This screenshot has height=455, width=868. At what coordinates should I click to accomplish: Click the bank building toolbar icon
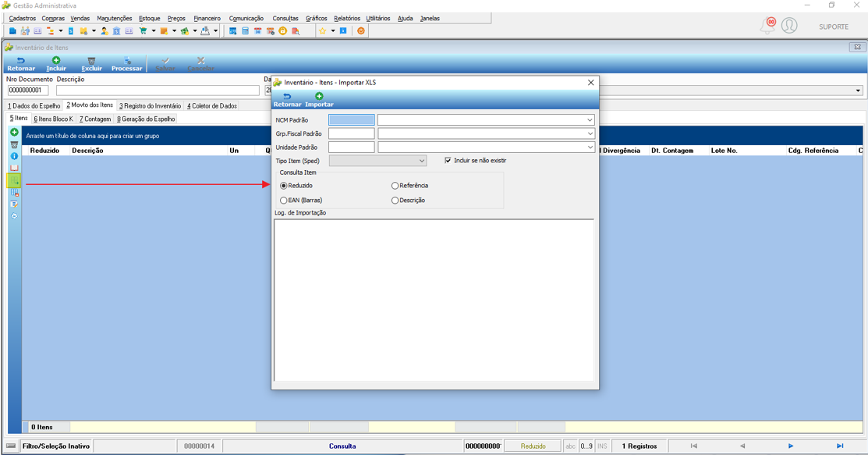pos(116,31)
